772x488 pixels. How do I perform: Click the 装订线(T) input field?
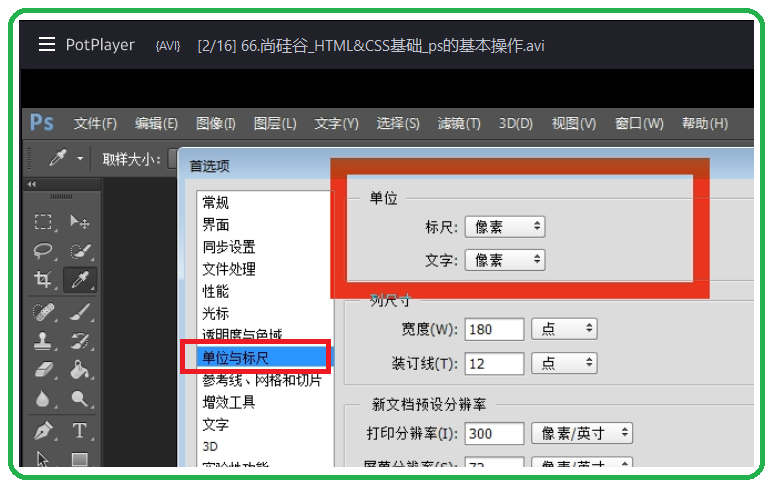click(494, 363)
